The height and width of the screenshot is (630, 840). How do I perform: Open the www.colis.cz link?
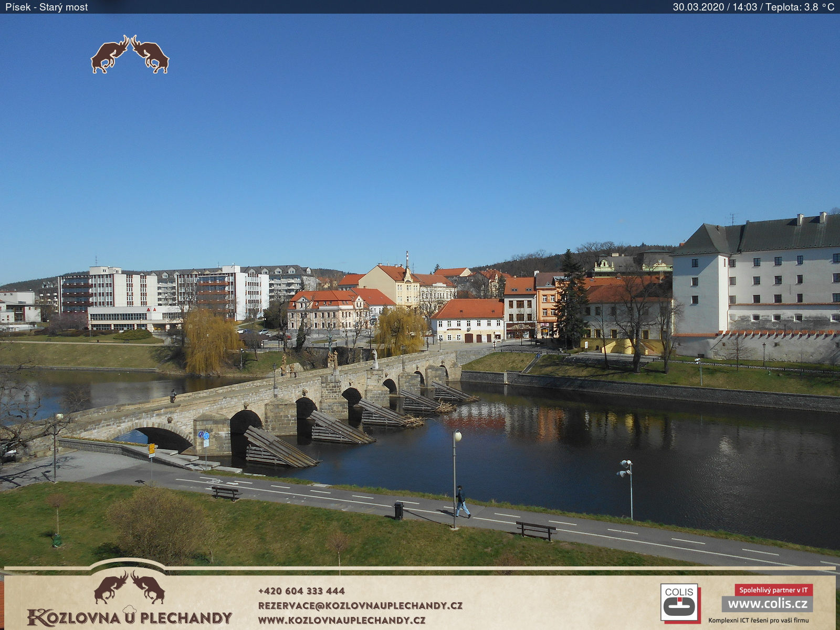click(x=767, y=604)
